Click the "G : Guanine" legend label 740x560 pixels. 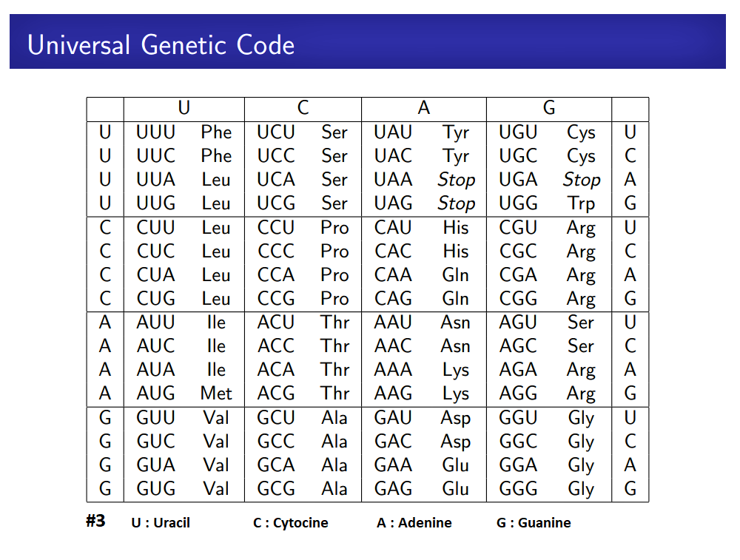coord(534,523)
